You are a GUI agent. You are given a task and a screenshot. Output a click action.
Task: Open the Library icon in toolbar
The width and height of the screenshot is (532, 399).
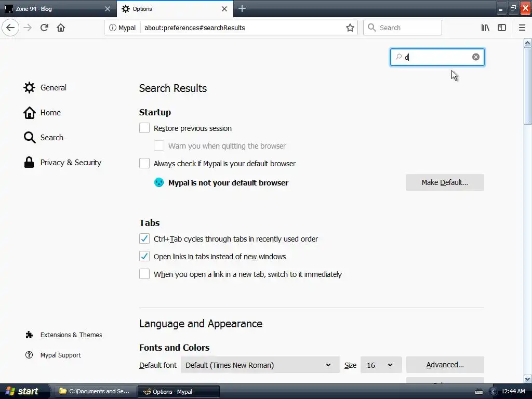pos(485,28)
